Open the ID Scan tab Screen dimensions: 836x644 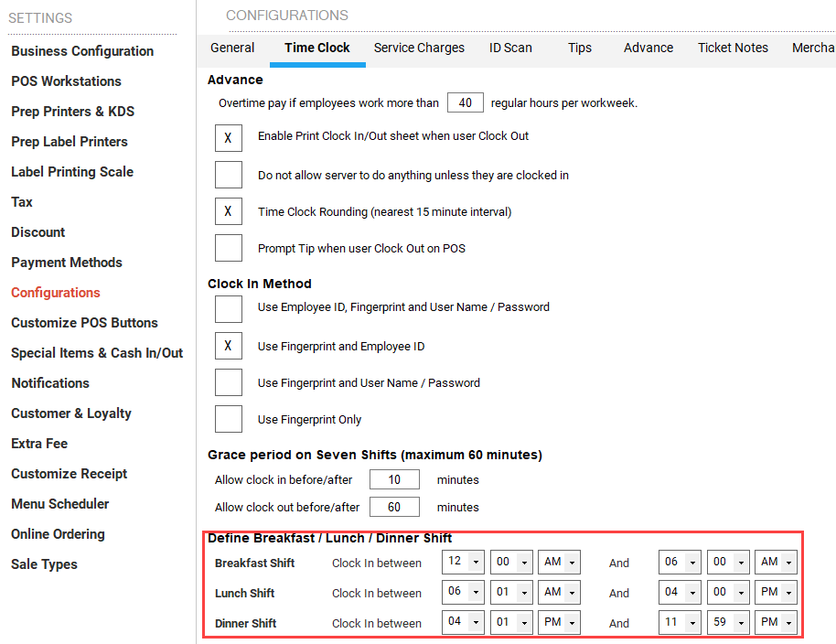click(x=510, y=48)
